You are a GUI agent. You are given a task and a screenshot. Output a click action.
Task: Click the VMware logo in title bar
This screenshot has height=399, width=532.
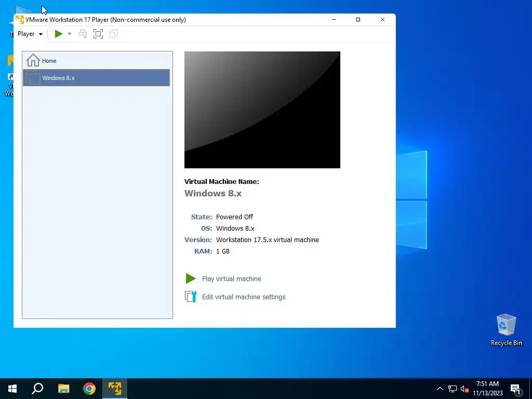20,19
